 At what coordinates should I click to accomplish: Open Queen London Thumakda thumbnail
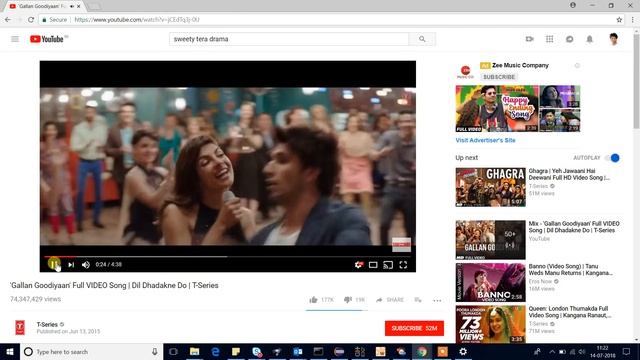click(491, 324)
